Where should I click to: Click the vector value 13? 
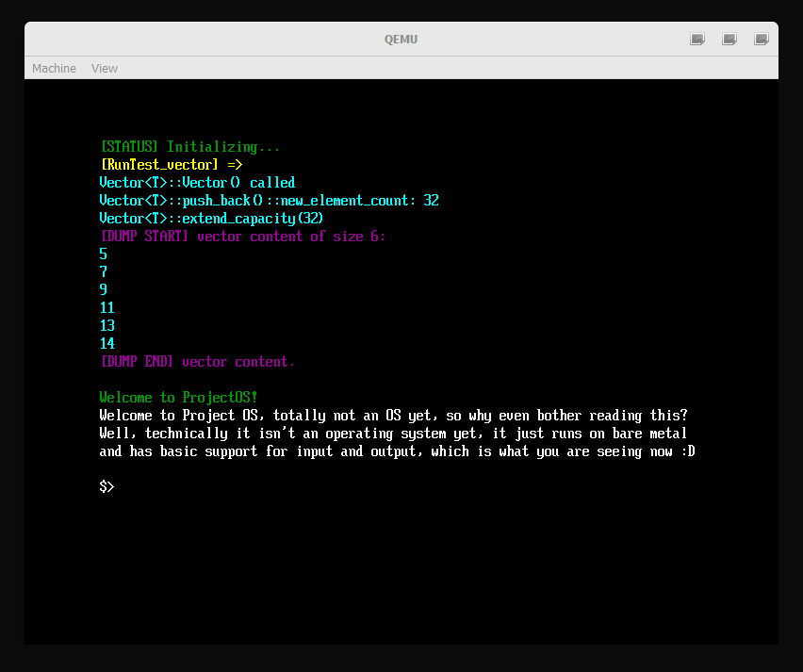click(107, 326)
